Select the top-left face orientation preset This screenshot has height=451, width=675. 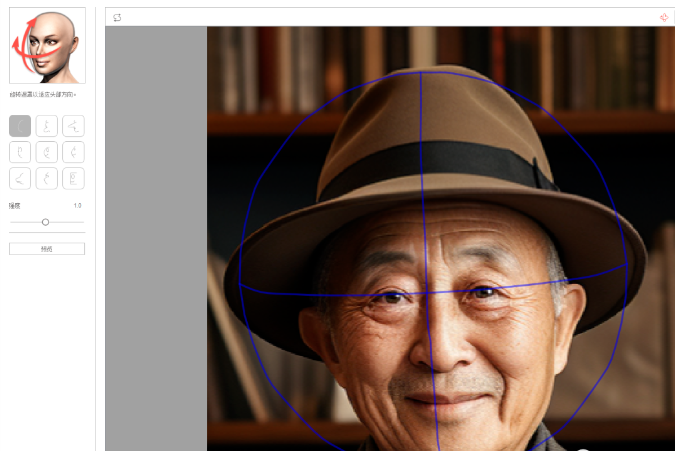(x=20, y=126)
